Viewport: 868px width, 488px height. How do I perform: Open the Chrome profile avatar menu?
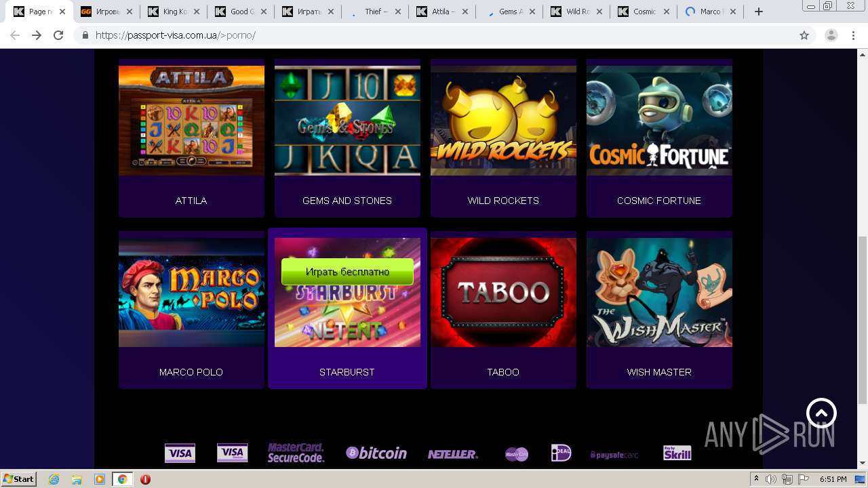coord(831,35)
